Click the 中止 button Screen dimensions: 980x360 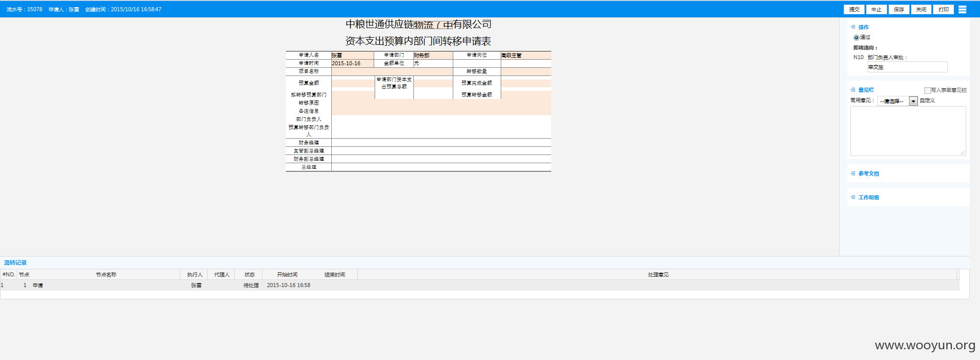[x=876, y=9]
